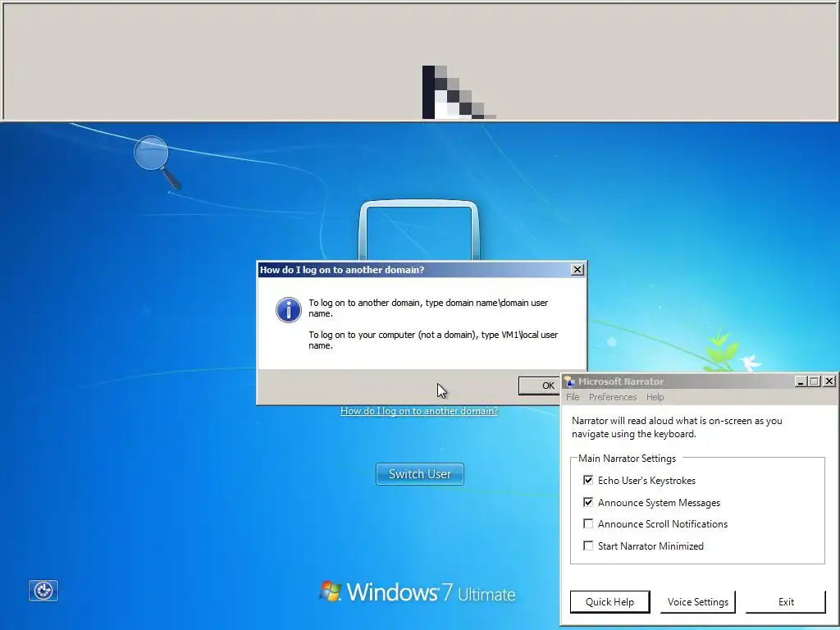The height and width of the screenshot is (630, 840).
Task: Open the Narrator Preferences menu
Action: pyautogui.click(x=612, y=397)
